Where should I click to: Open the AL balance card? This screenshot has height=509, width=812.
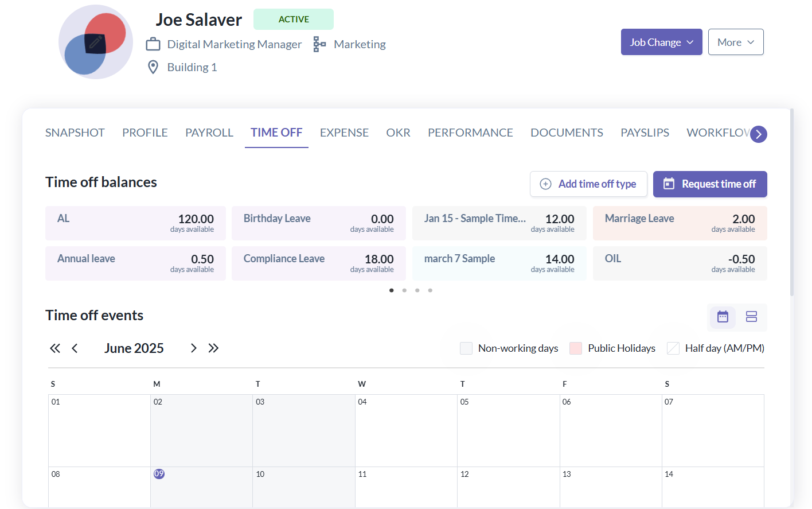pyautogui.click(x=135, y=223)
